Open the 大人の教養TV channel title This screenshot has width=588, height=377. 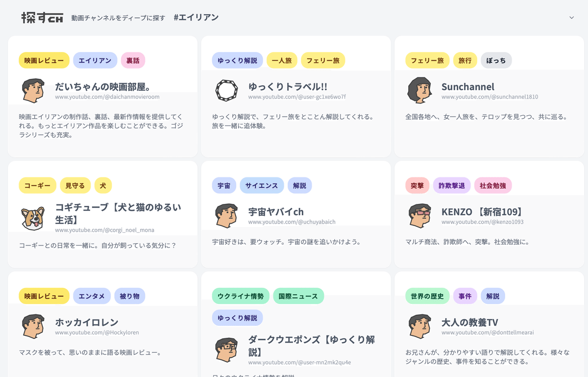[x=470, y=323]
